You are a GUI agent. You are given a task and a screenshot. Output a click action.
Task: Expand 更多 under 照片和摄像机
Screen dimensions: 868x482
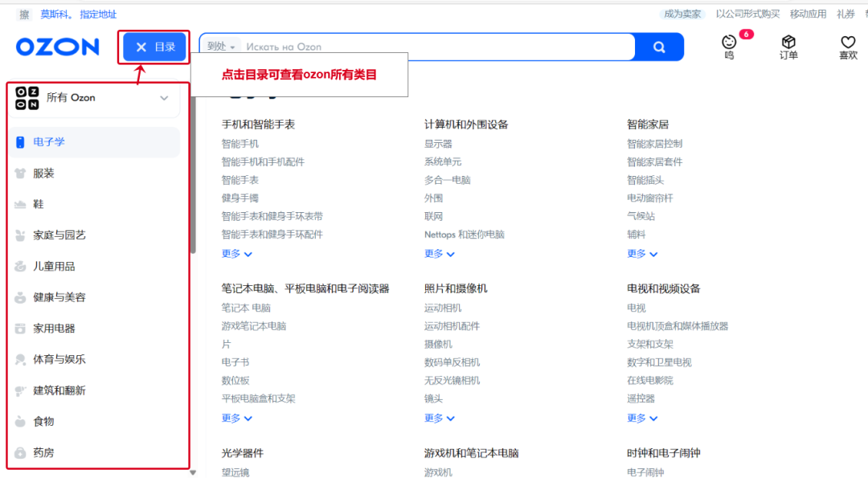(x=440, y=418)
